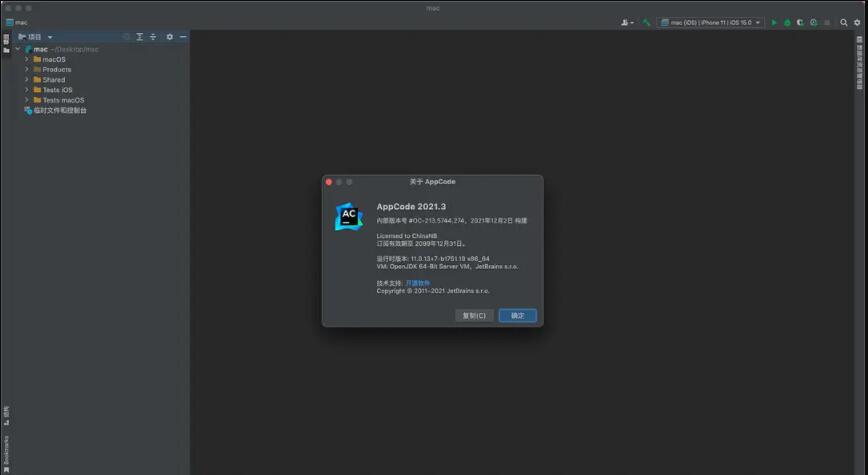Click the 'Licensed to ChinaNB' text

point(407,236)
